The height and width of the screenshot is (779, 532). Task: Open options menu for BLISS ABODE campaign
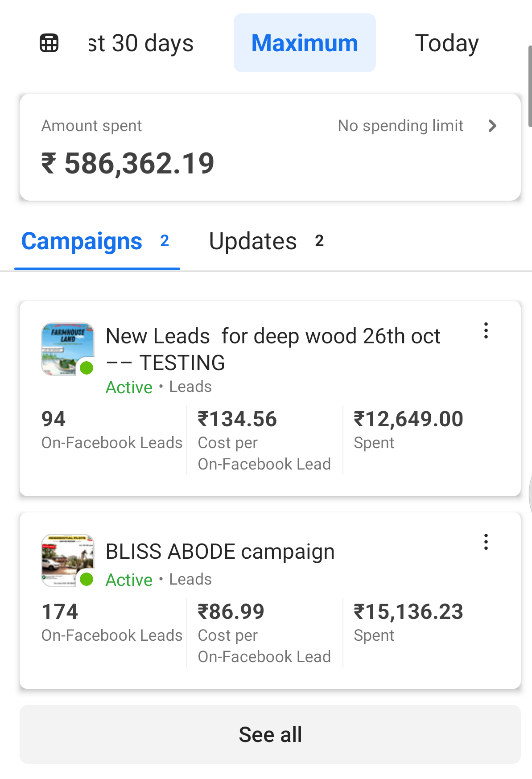(x=486, y=542)
